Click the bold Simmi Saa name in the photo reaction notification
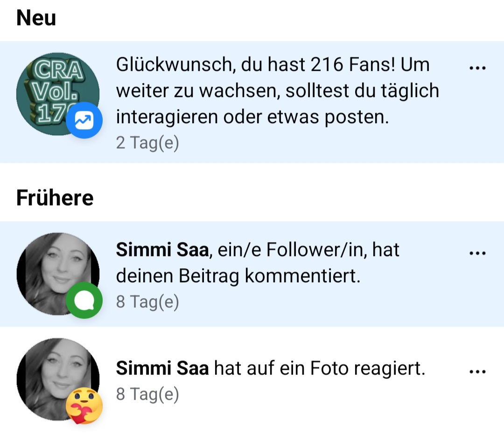 click(x=162, y=369)
